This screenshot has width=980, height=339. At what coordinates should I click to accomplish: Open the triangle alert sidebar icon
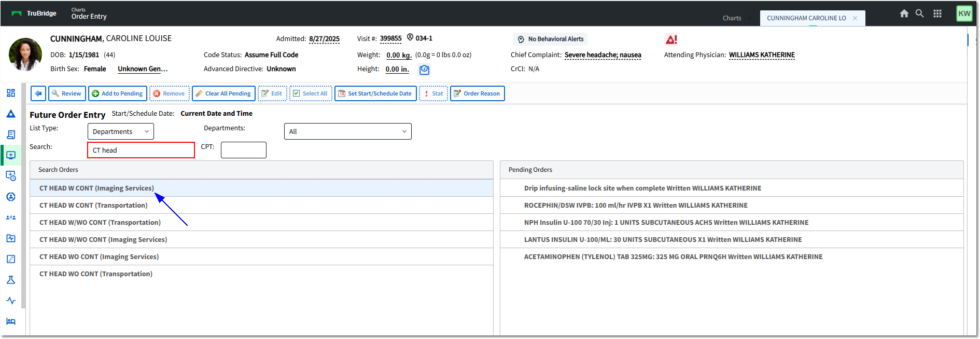(x=11, y=114)
